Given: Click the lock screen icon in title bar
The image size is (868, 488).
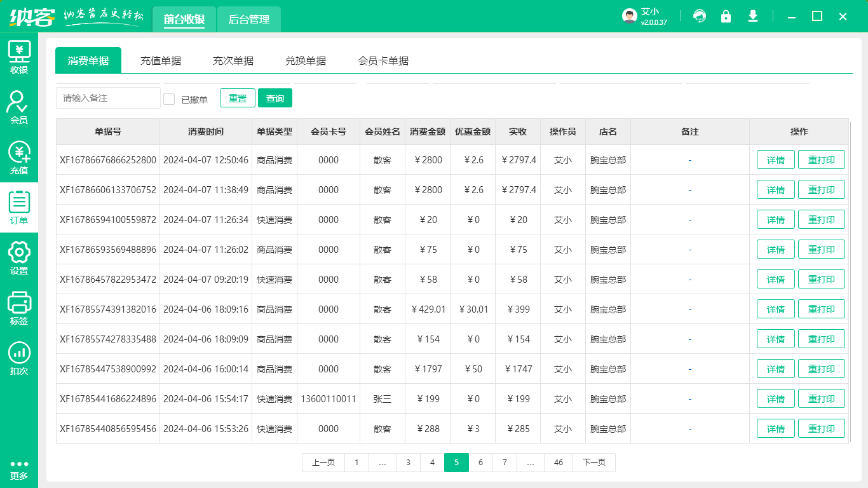Looking at the screenshot, I should [x=726, y=16].
